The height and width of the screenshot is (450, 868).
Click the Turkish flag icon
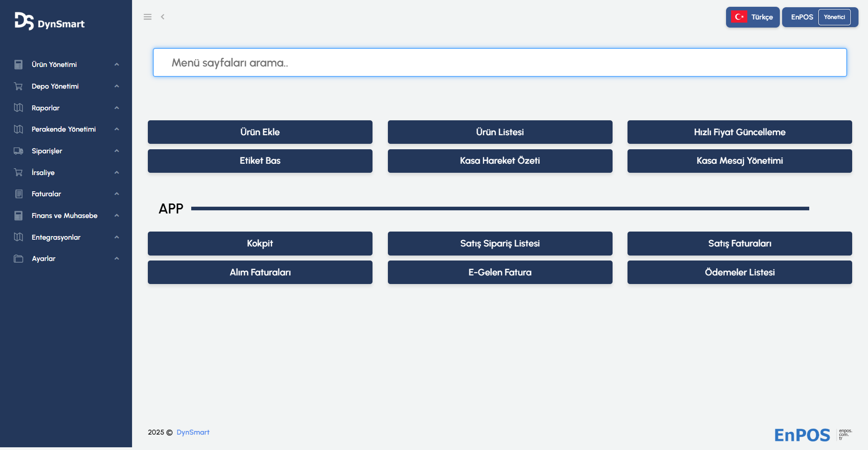(x=739, y=17)
